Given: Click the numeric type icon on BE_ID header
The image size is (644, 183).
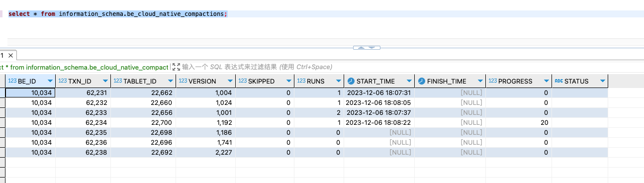Looking at the screenshot, I should [12, 81].
